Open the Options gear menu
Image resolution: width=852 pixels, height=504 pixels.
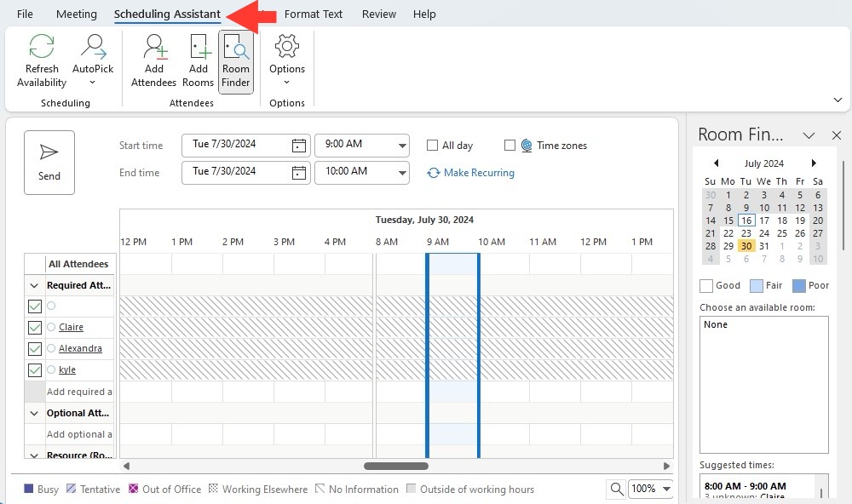pyautogui.click(x=287, y=60)
